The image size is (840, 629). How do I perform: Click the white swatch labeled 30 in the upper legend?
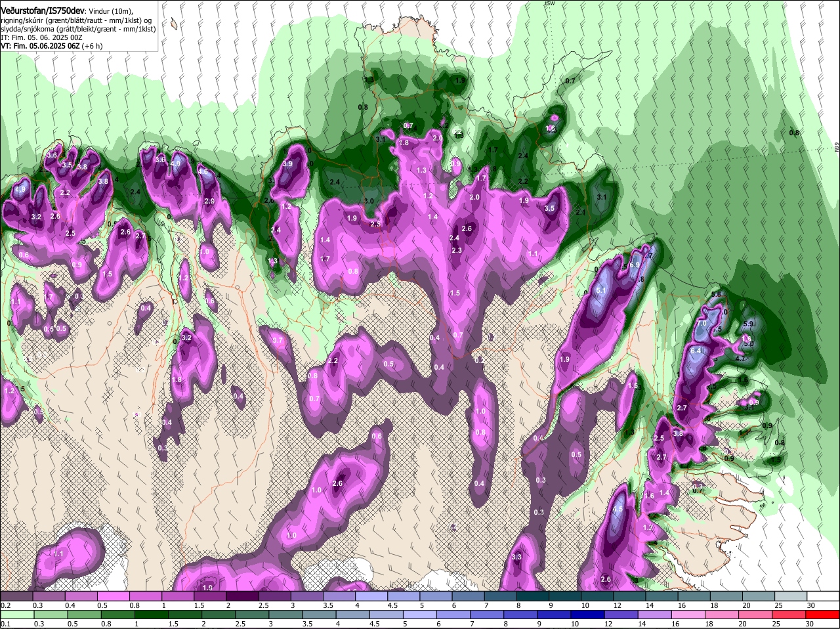click(x=823, y=596)
